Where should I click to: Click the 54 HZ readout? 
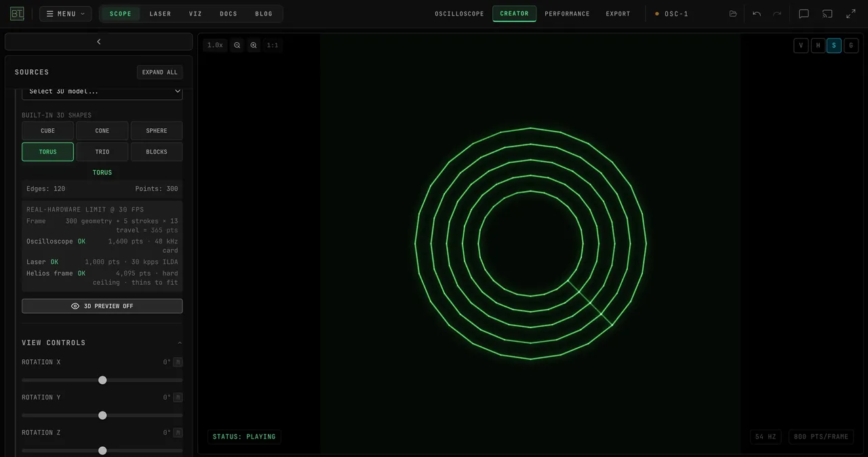coord(766,437)
